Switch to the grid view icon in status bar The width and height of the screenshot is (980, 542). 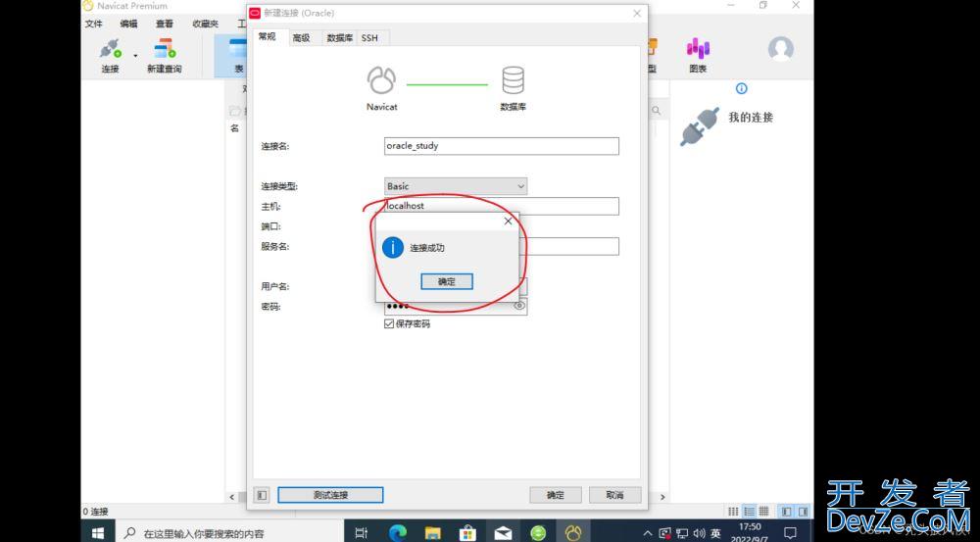tap(763, 512)
